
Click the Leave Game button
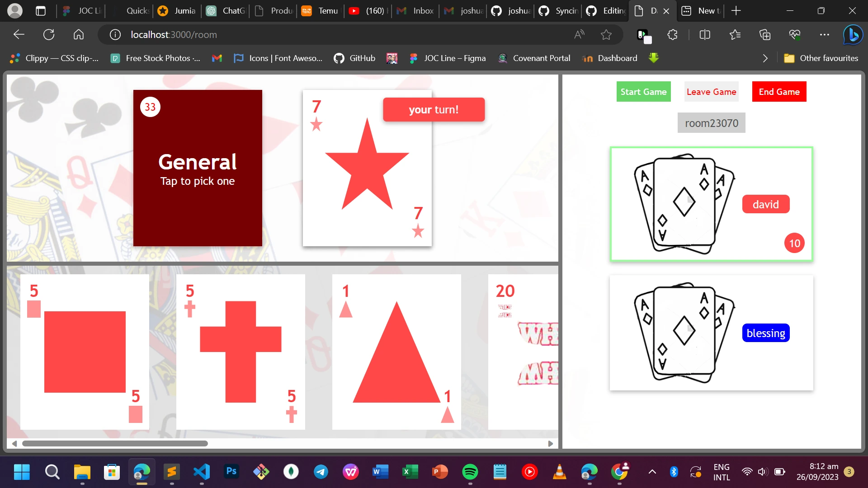pos(711,92)
